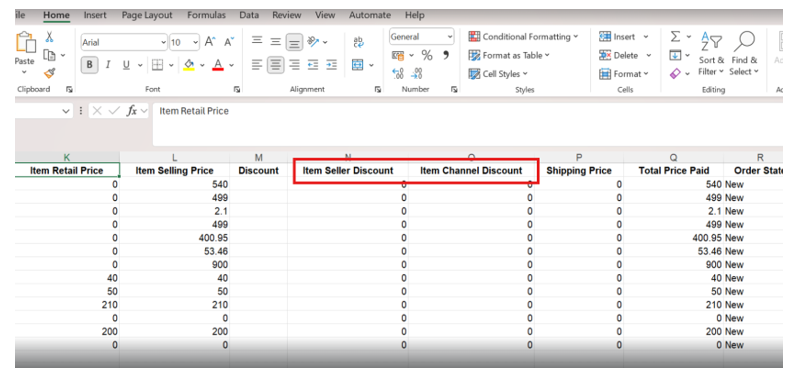Click the Increase Indent icon
The width and height of the screenshot is (795, 371).
tap(331, 65)
